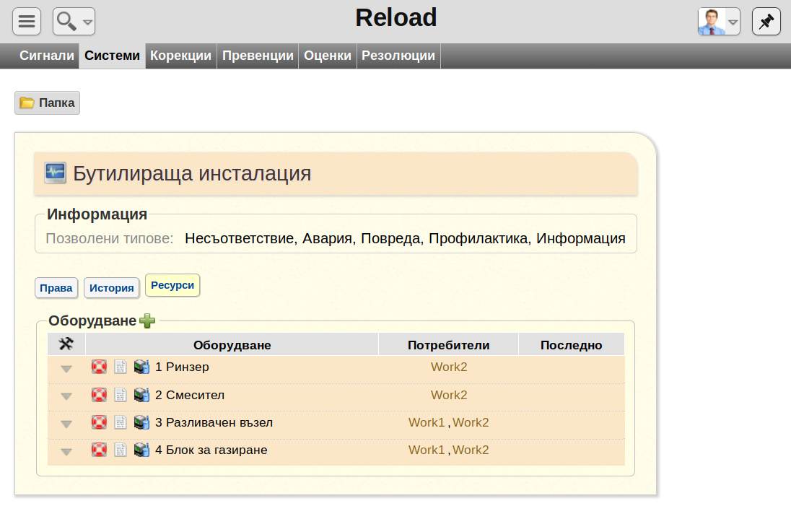Switch to the Резолюции tab

(398, 56)
